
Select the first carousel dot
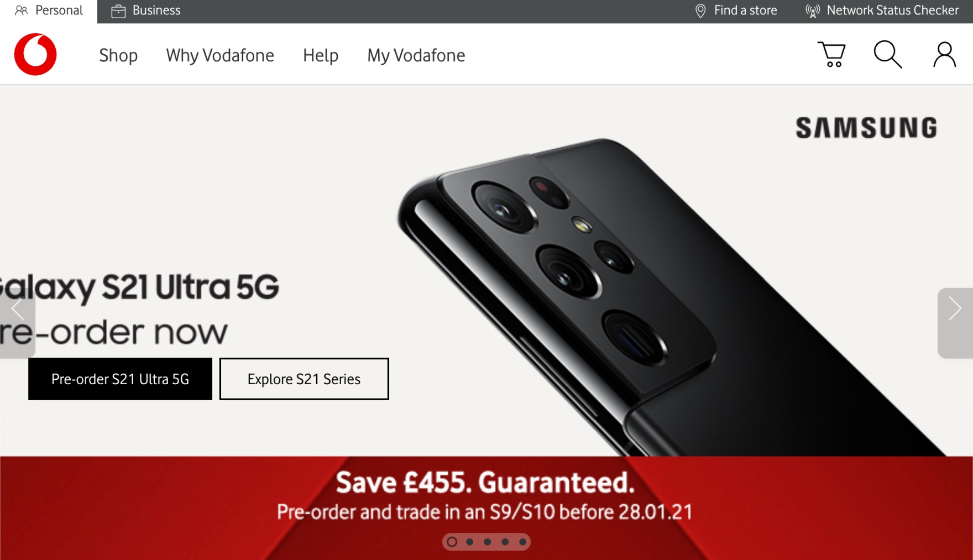click(x=452, y=542)
